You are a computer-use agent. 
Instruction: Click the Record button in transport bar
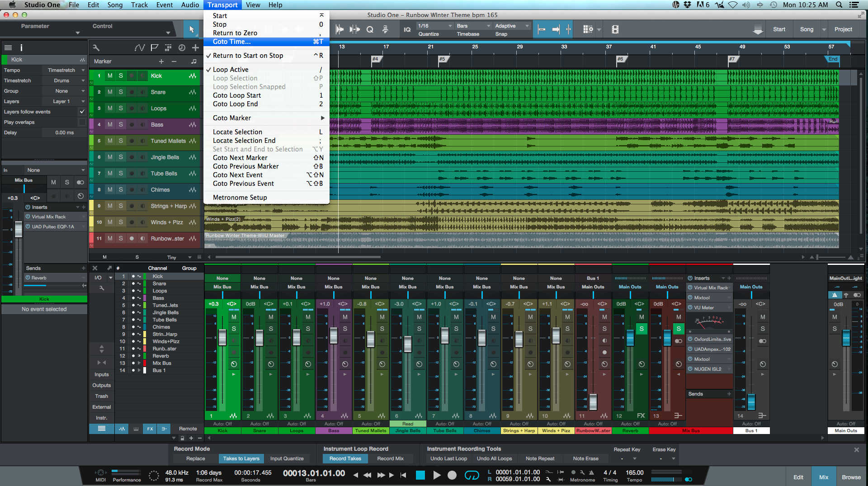[x=452, y=475]
